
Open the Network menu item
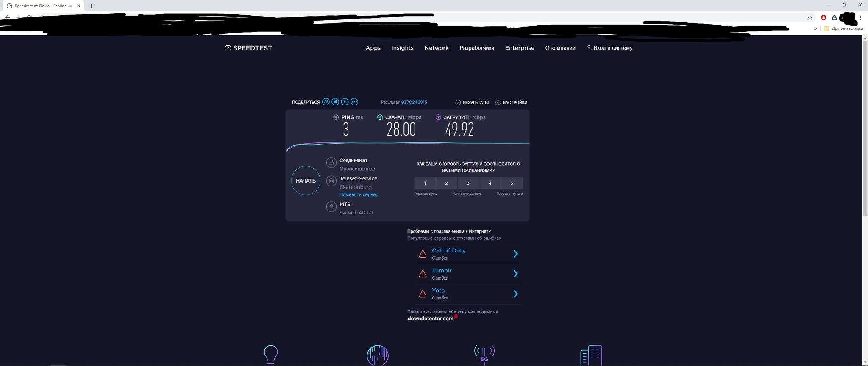click(437, 48)
